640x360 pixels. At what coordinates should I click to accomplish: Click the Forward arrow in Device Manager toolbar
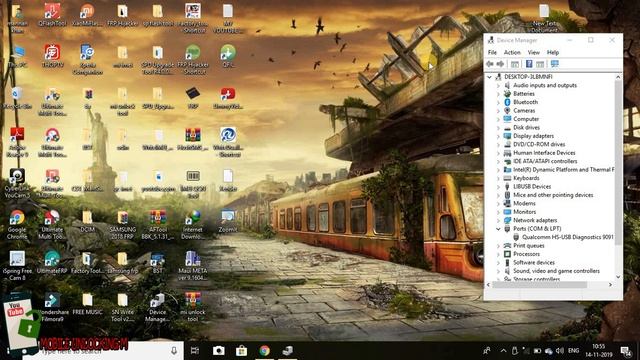[500, 64]
